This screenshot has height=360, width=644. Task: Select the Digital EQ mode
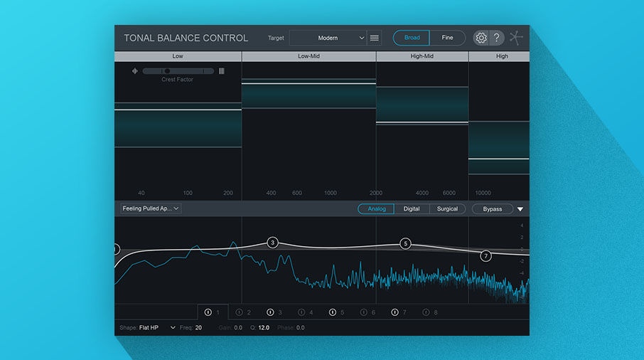[412, 209]
